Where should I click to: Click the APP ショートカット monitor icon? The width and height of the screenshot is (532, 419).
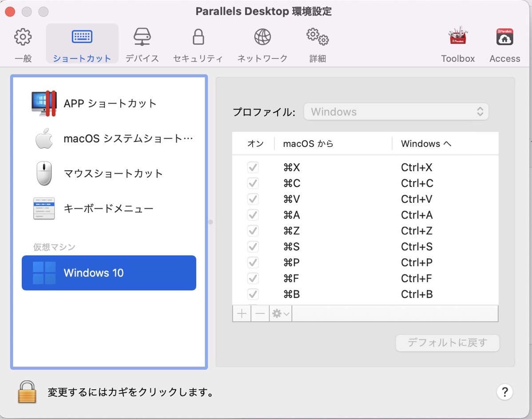click(x=44, y=103)
